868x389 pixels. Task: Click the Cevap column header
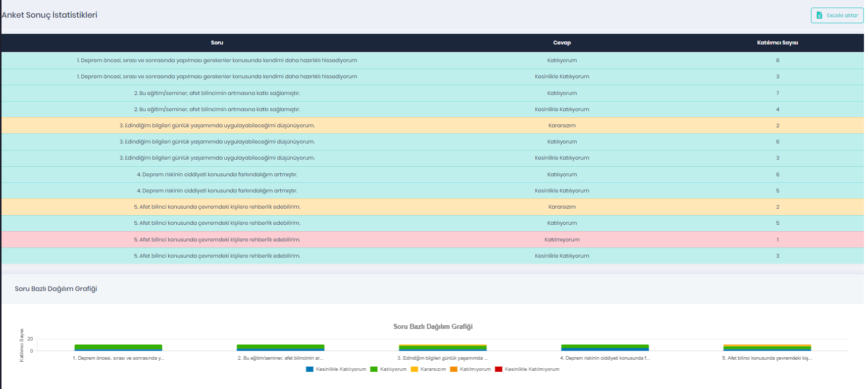[x=561, y=43]
